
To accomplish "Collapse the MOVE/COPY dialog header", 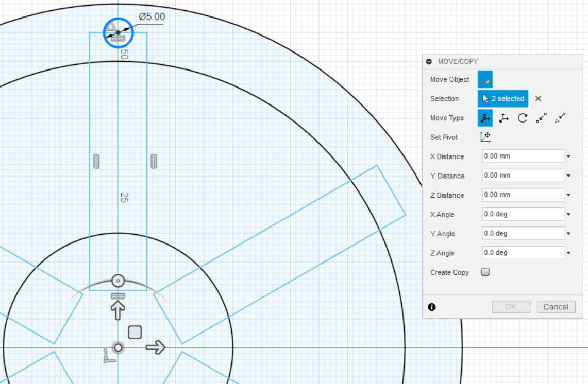I will coord(429,61).
